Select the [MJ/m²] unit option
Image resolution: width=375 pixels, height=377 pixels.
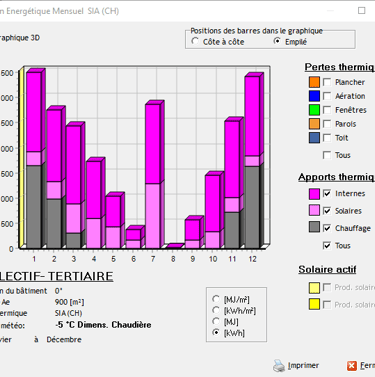(216, 299)
